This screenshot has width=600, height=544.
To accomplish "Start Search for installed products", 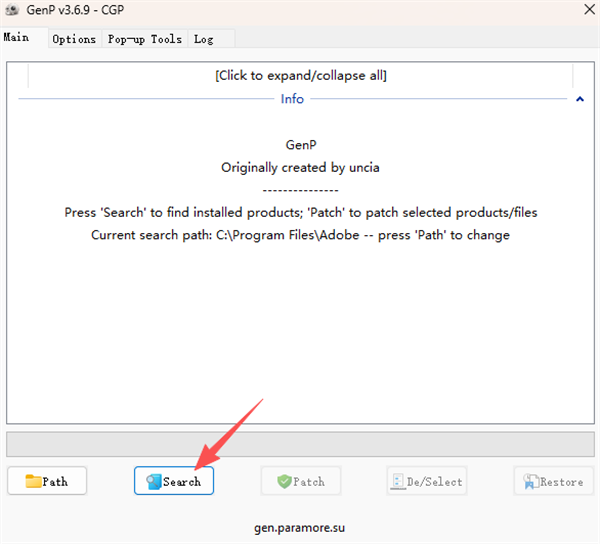I will tap(174, 481).
